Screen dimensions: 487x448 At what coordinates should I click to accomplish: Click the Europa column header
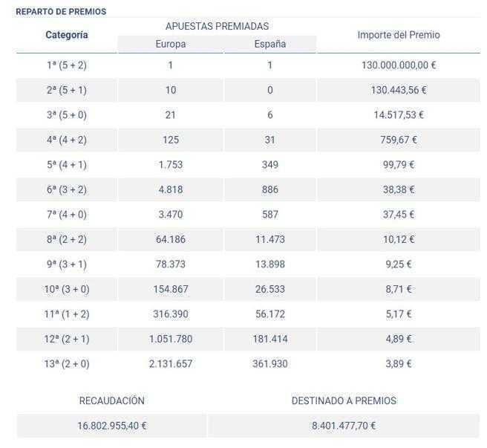[171, 44]
